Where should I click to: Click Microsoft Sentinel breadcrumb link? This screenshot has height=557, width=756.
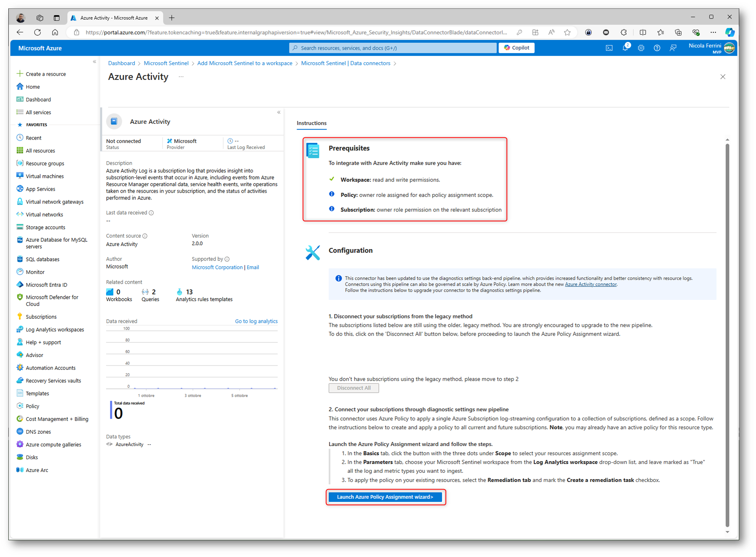166,63
